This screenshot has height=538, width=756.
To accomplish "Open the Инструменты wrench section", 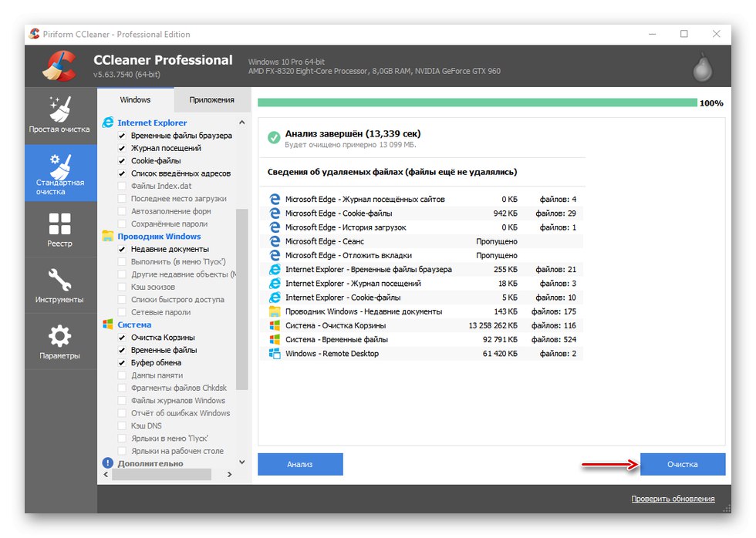I will coord(60,286).
